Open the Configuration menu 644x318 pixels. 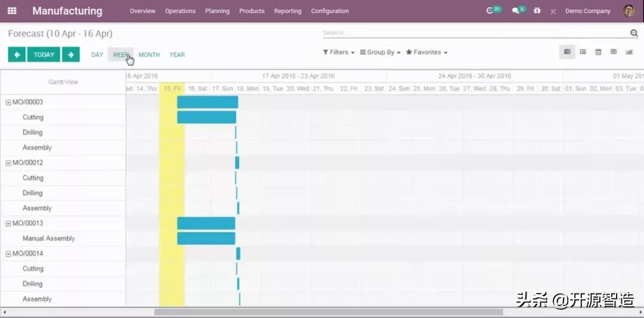pos(330,11)
